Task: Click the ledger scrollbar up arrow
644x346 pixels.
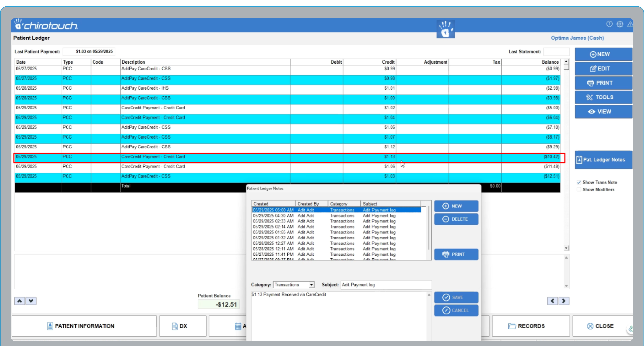Action: [566, 61]
